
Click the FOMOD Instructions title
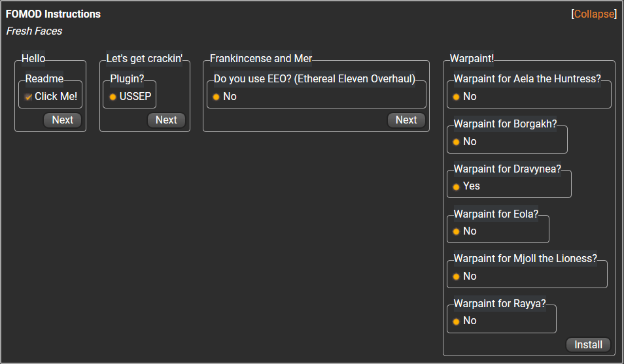point(53,14)
